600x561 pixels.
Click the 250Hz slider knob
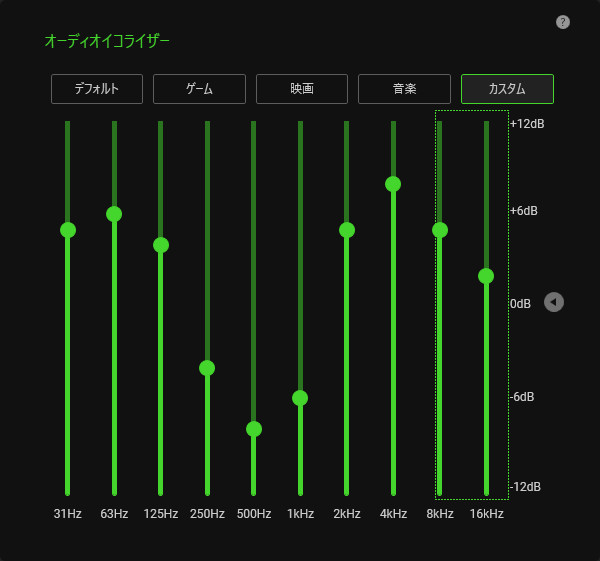tap(207, 368)
